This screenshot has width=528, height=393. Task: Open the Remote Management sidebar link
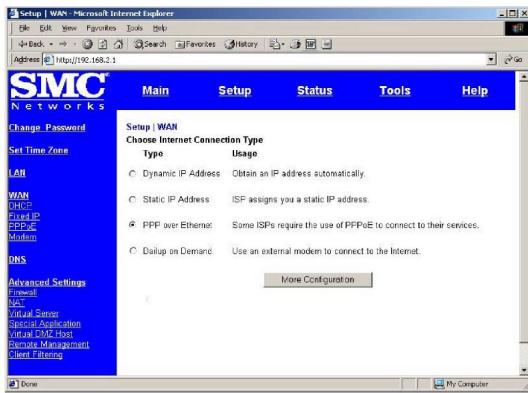[x=49, y=344]
